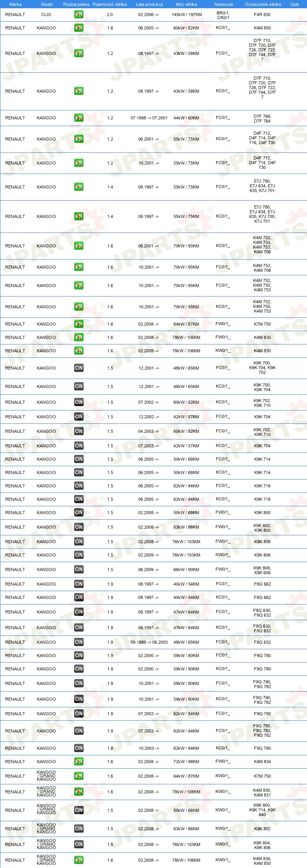Click the petrol fuel icon in the CLIO row
The width and height of the screenshot is (307, 868).
pyautogui.click(x=79, y=15)
